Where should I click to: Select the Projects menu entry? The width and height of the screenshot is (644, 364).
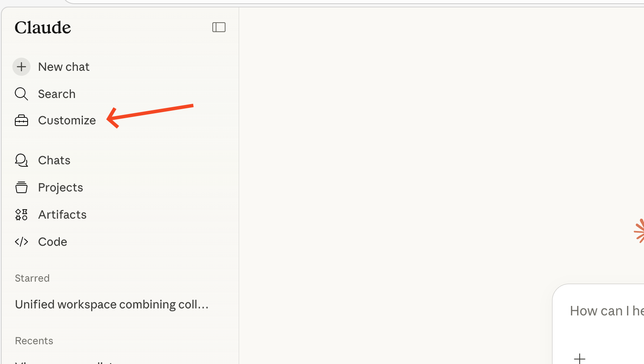point(60,187)
